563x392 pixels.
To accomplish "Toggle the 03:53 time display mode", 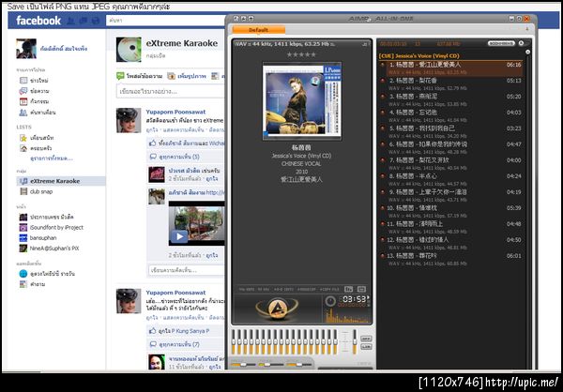I will 355,299.
